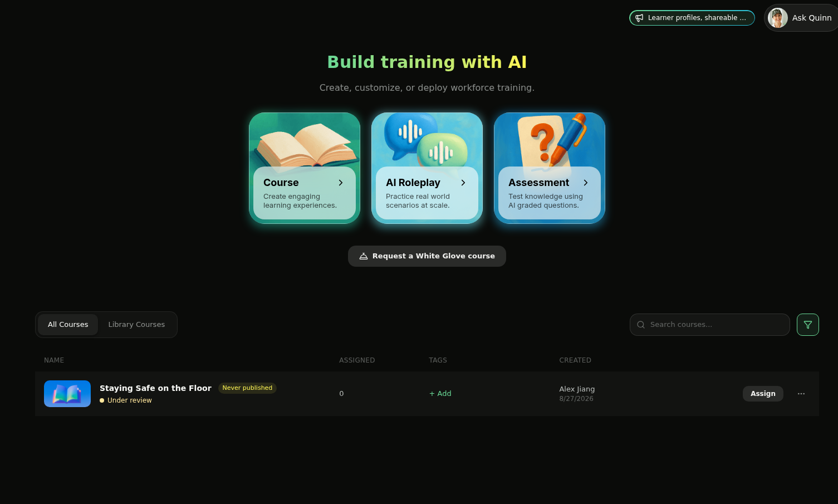
Task: Focus the Search courses input field
Action: coord(710,325)
